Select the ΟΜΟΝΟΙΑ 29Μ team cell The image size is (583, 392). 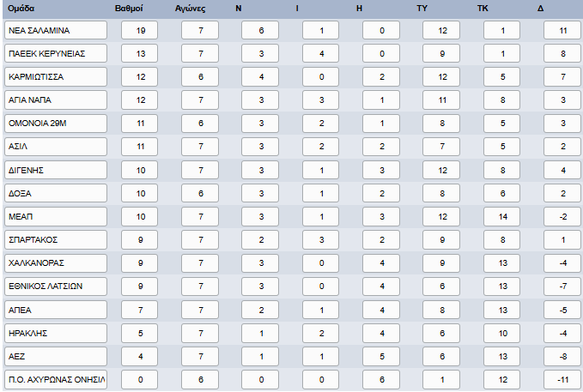coord(56,123)
